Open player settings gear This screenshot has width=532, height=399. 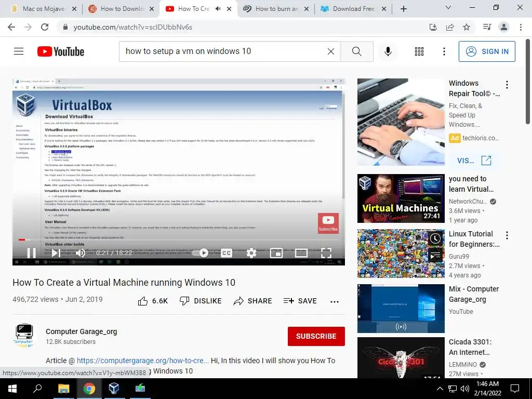(251, 253)
